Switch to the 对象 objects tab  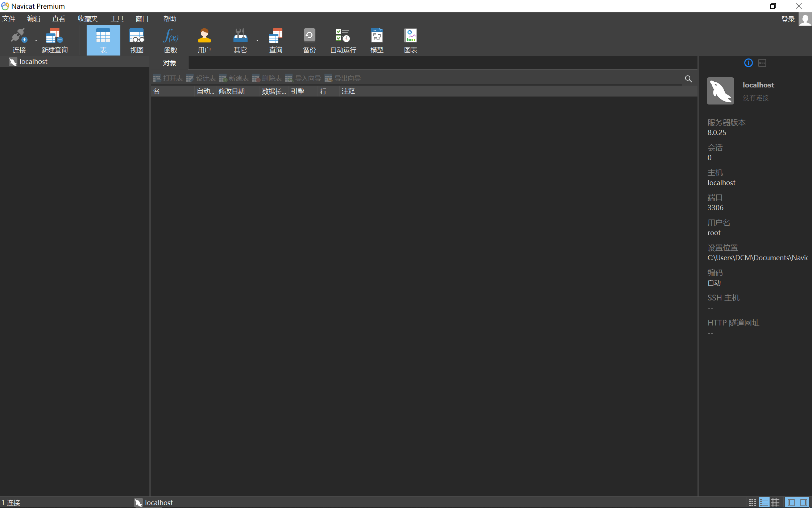[169, 63]
